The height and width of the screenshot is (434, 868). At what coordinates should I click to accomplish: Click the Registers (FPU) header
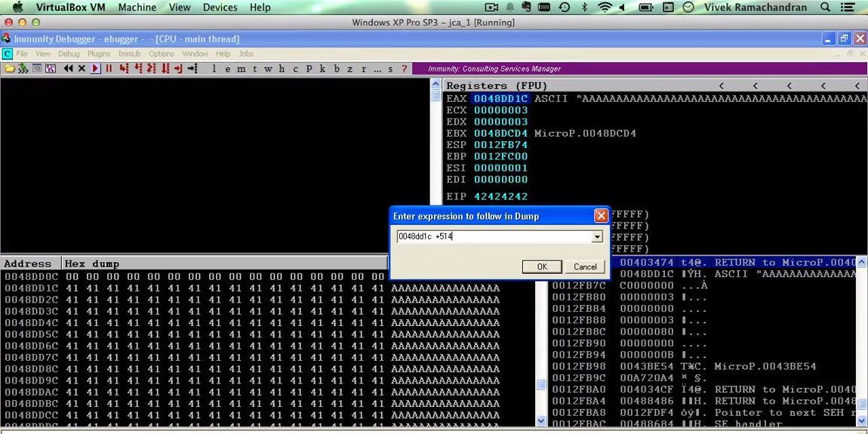click(497, 86)
